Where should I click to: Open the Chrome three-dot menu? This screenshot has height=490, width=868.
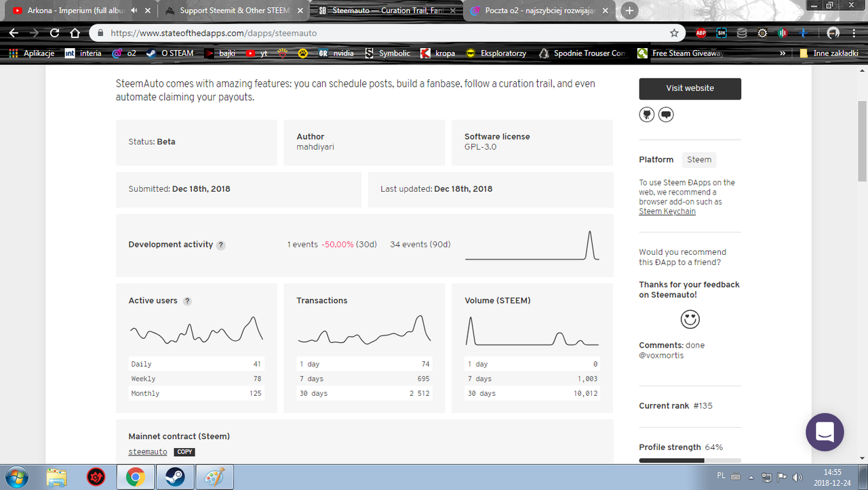coord(853,33)
